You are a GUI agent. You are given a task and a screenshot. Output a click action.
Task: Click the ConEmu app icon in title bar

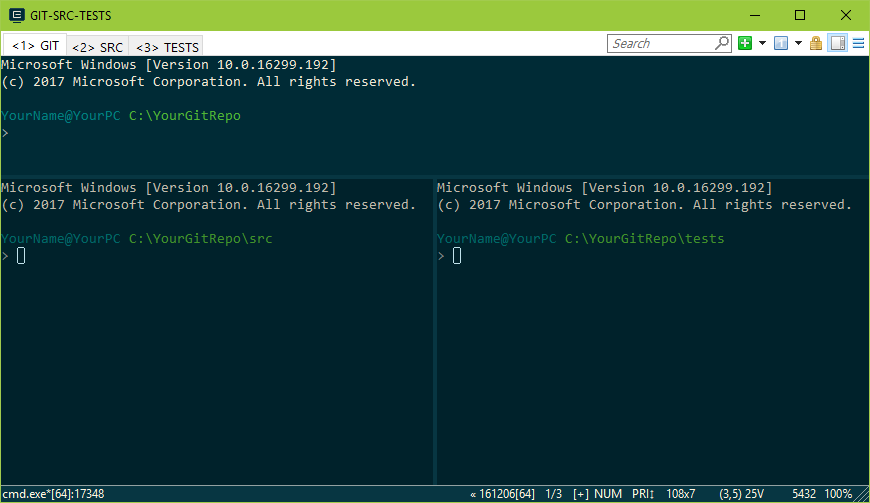tap(17, 15)
